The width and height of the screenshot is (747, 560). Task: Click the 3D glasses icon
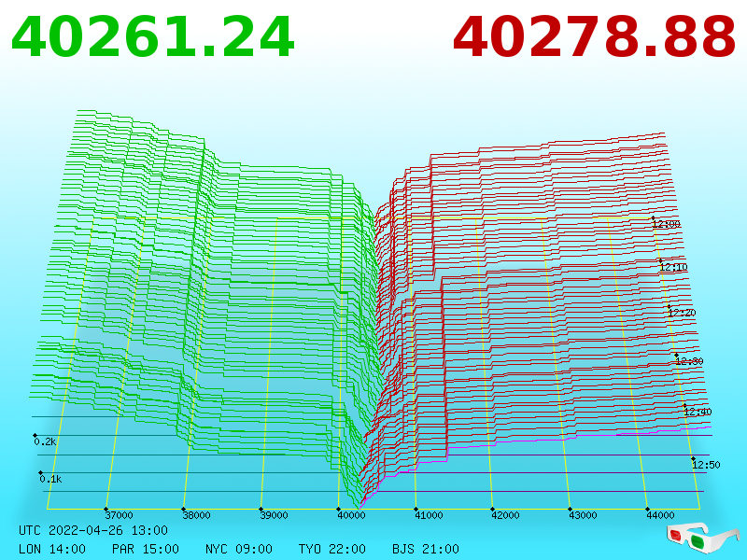pos(703,538)
